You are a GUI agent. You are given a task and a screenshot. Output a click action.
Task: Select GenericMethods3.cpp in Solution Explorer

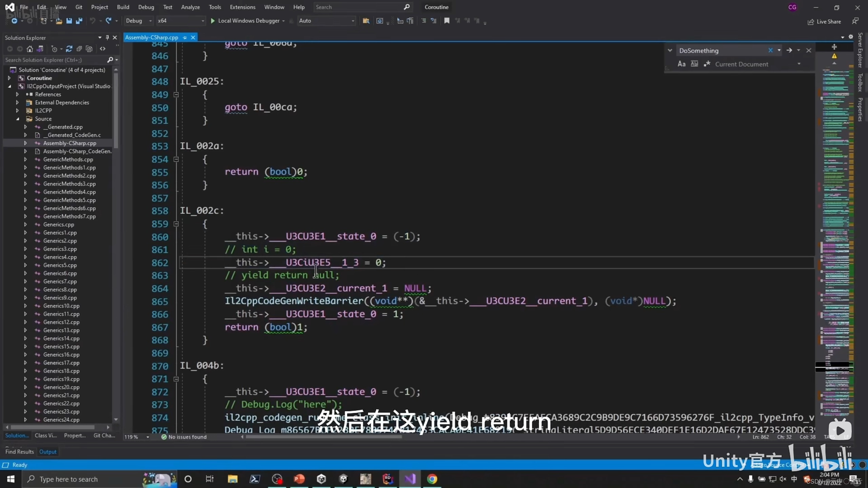70,184
